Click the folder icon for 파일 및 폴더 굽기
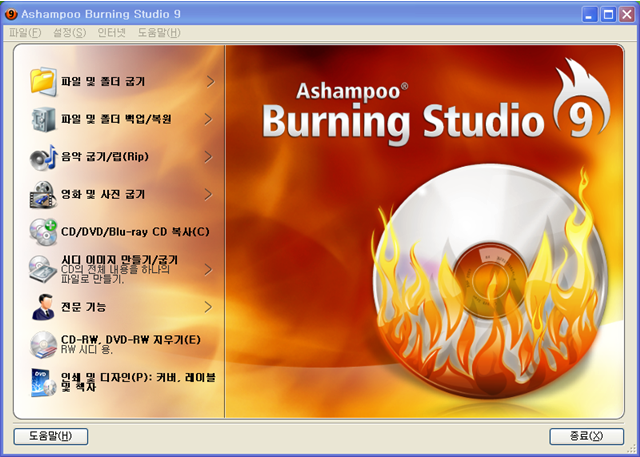The height and width of the screenshot is (457, 640). 44,80
